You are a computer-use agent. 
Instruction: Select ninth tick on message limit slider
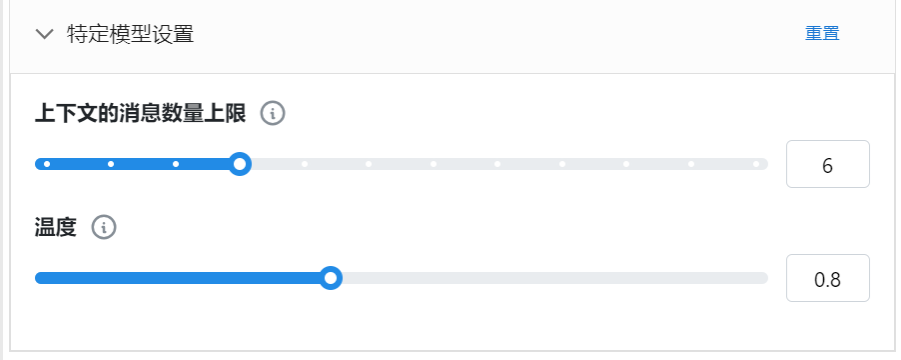pos(562,164)
